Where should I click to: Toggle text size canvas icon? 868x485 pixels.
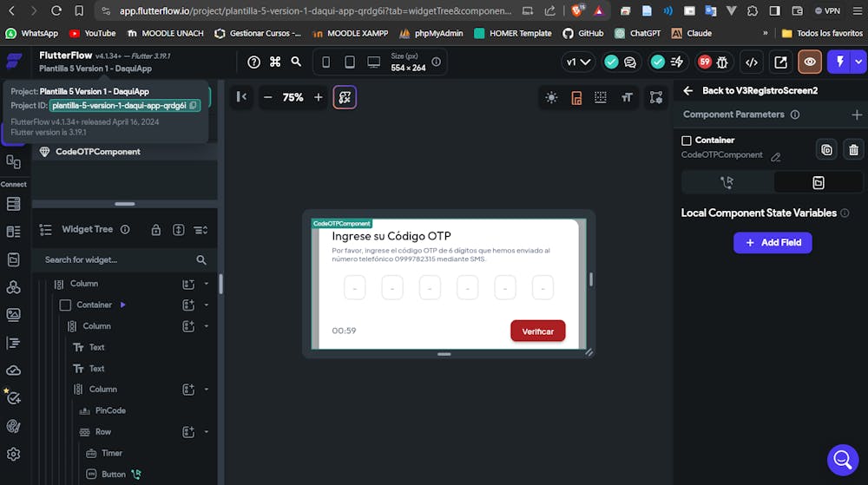pyautogui.click(x=627, y=98)
